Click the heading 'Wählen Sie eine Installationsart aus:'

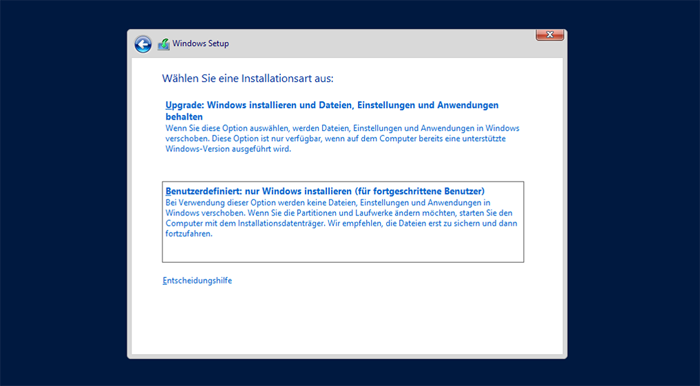pos(248,79)
